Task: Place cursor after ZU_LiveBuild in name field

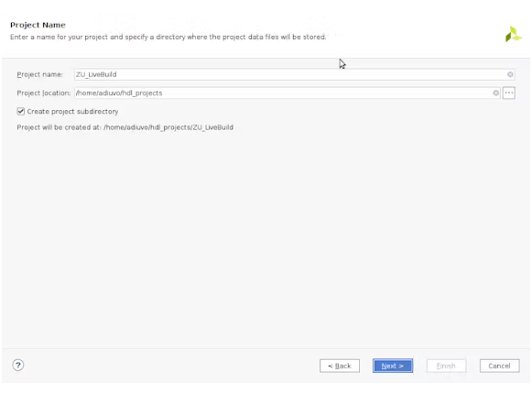Action: tap(117, 74)
